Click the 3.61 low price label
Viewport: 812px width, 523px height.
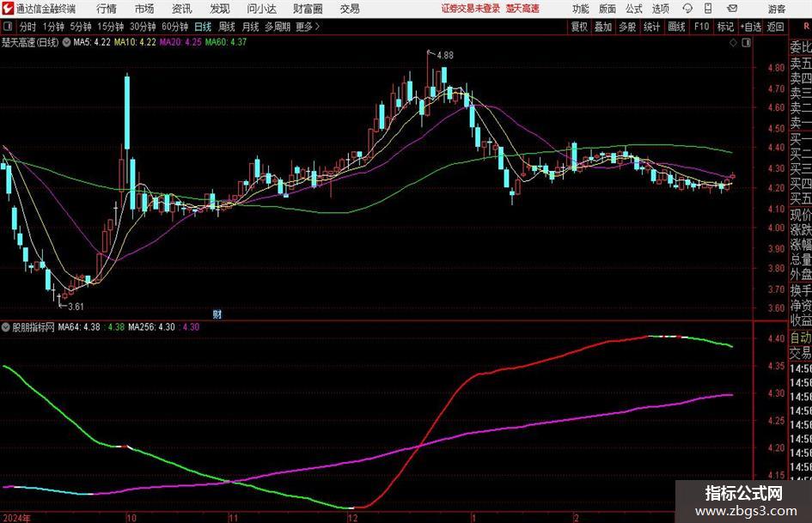pyautogui.click(x=76, y=307)
